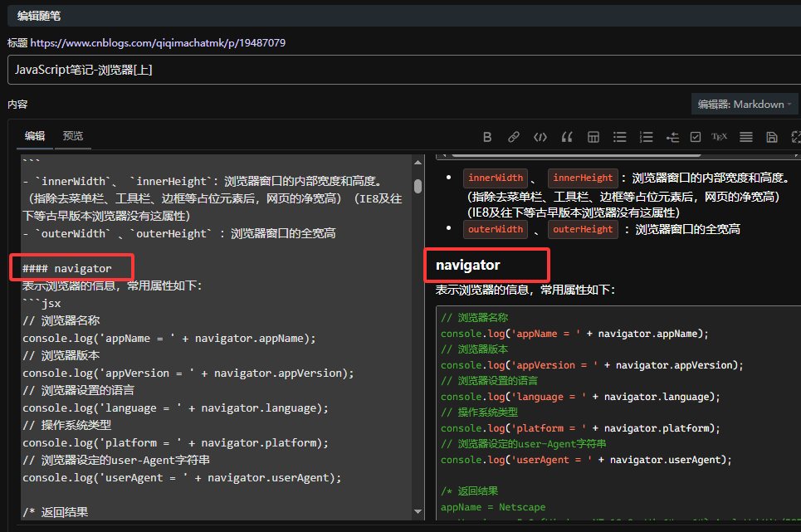Click the 编辑随笔 header title
801x532 pixels.
point(39,16)
